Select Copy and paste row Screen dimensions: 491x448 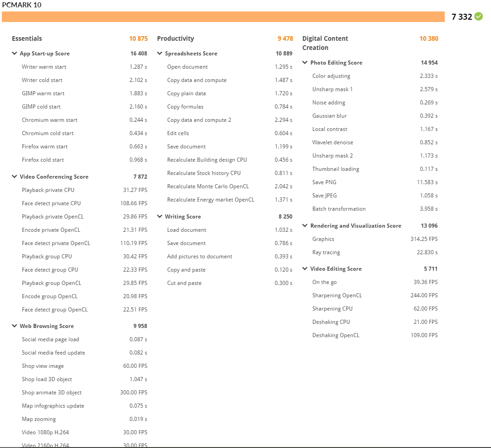coord(230,269)
